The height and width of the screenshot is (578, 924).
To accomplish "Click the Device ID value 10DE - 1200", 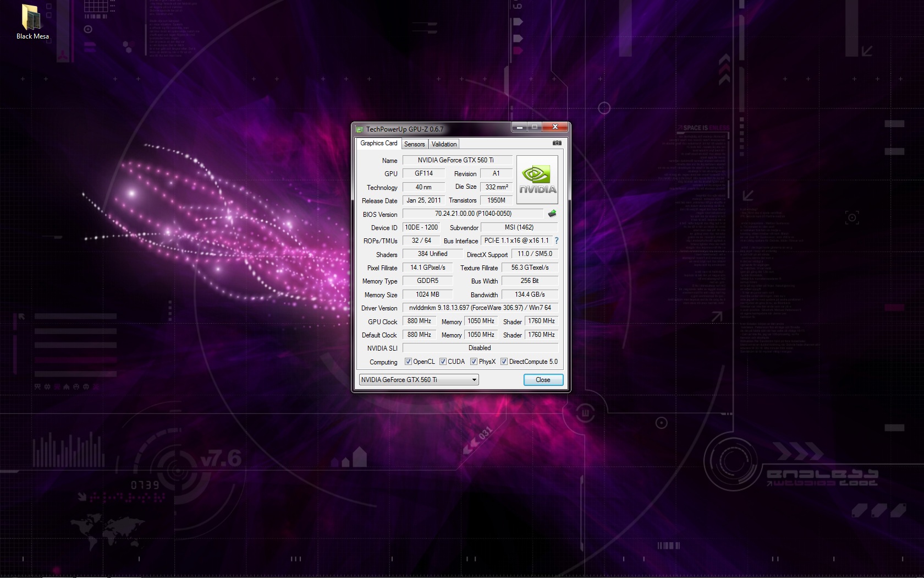I will (x=421, y=227).
